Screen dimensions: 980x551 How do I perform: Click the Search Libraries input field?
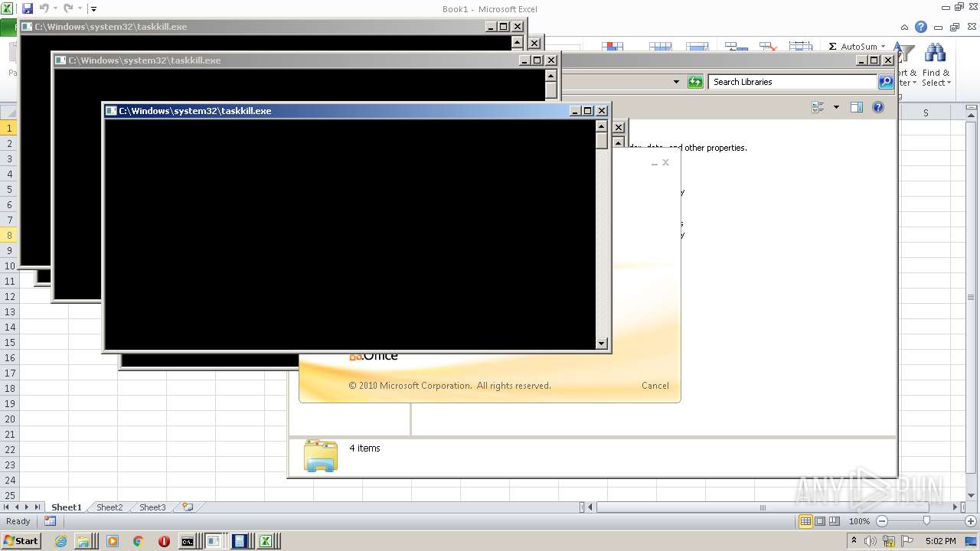[x=792, y=82]
